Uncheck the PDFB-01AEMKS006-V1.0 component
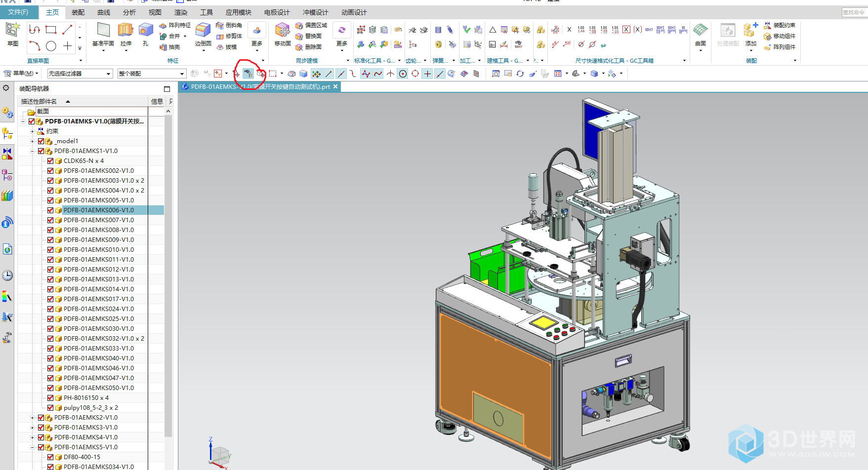 pos(50,210)
